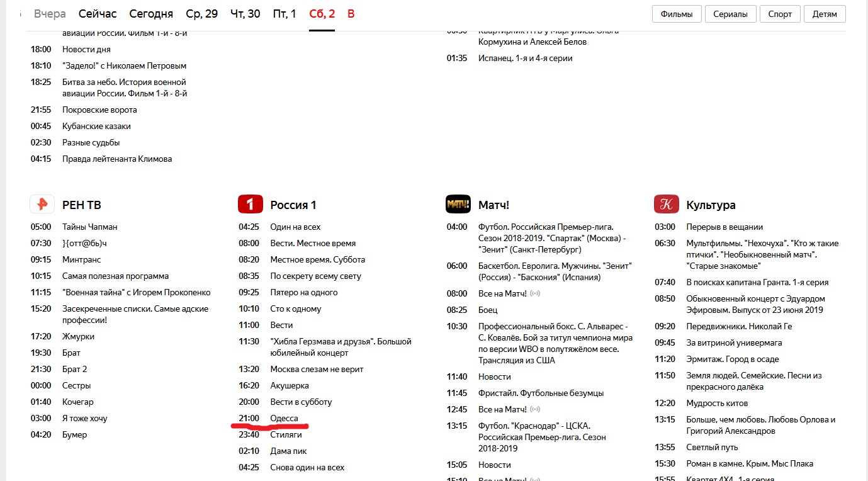Filter the schedule by Детям
The image size is (868, 481).
[x=825, y=14]
